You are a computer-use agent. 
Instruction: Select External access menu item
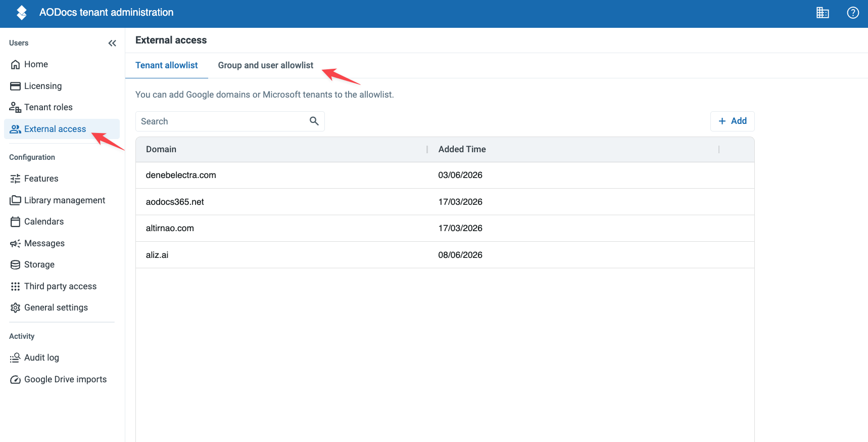[62, 129]
